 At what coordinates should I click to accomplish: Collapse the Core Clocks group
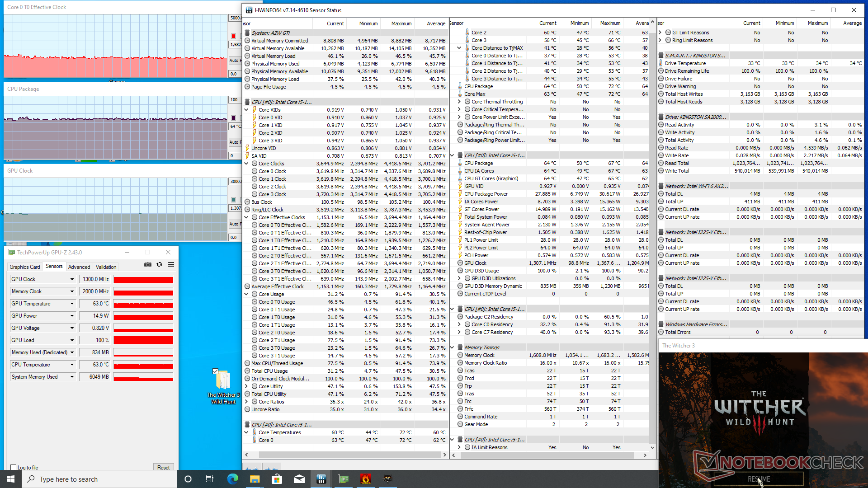pos(247,164)
